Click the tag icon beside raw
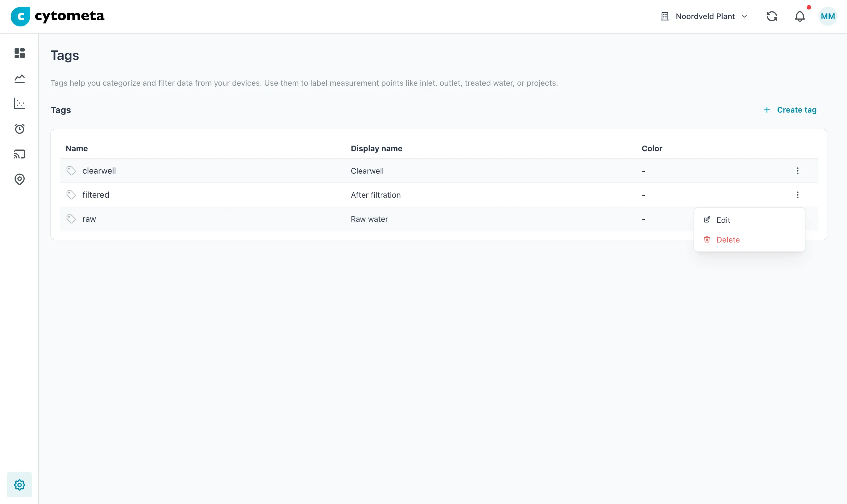The image size is (847, 504). (71, 219)
